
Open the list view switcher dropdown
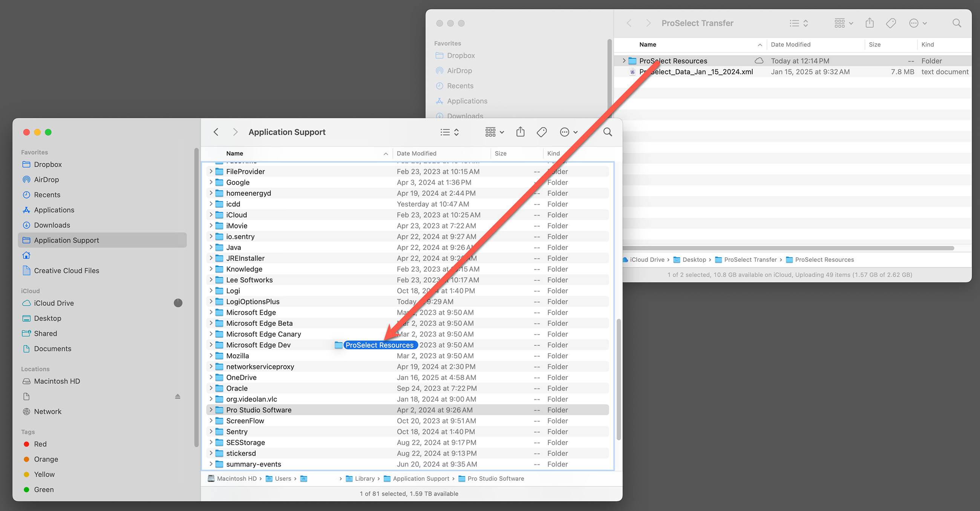tap(450, 132)
